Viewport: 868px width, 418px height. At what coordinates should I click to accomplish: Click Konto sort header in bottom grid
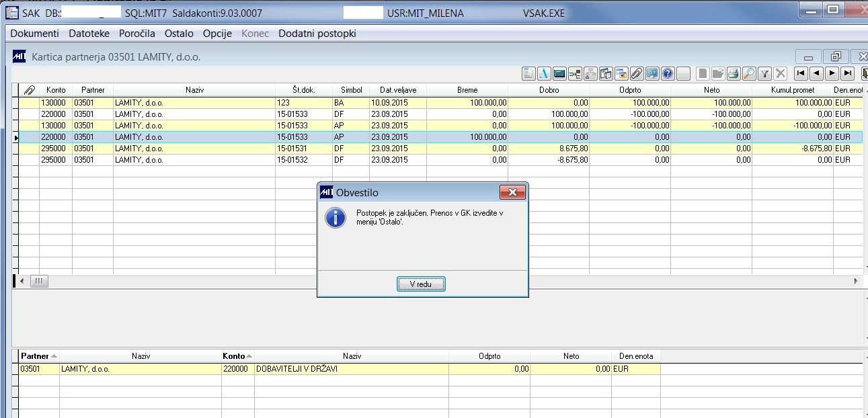point(237,356)
